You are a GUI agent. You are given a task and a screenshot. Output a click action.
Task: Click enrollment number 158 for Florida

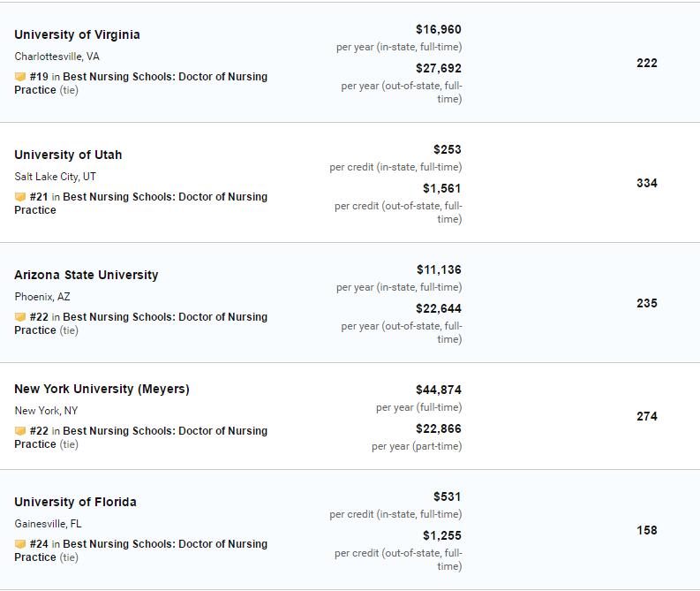pyautogui.click(x=647, y=531)
